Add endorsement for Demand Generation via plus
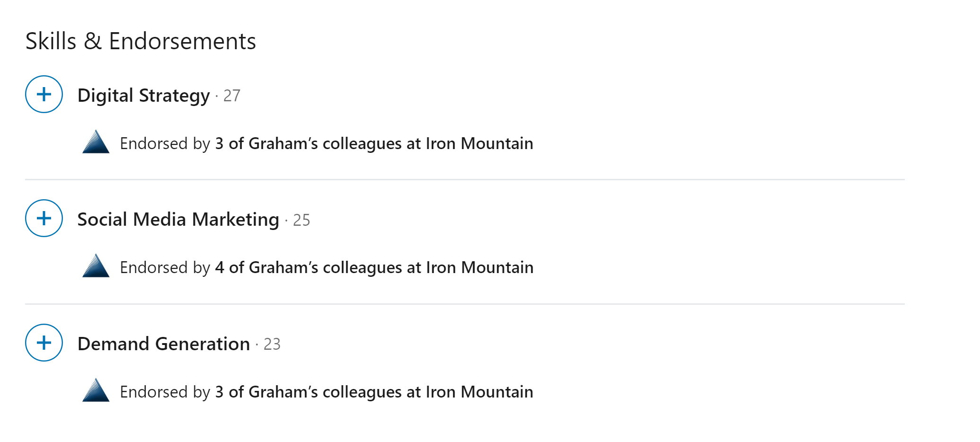Viewport: 980px width, 442px height. (44, 343)
